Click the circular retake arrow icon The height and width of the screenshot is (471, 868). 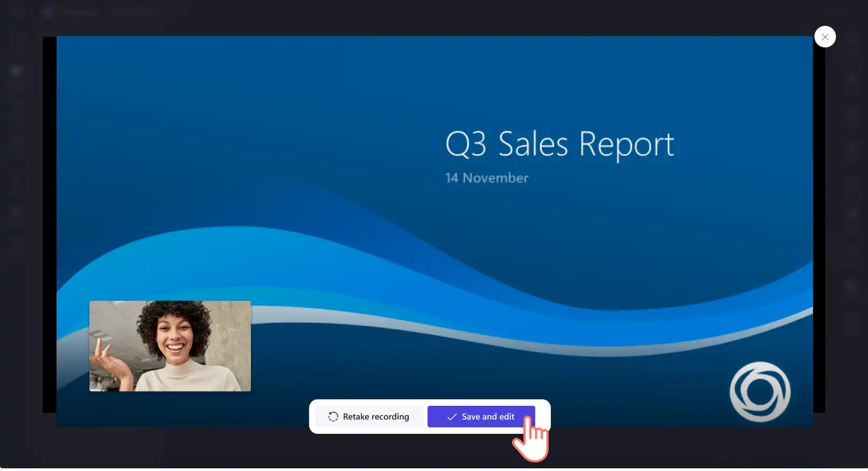(x=333, y=417)
